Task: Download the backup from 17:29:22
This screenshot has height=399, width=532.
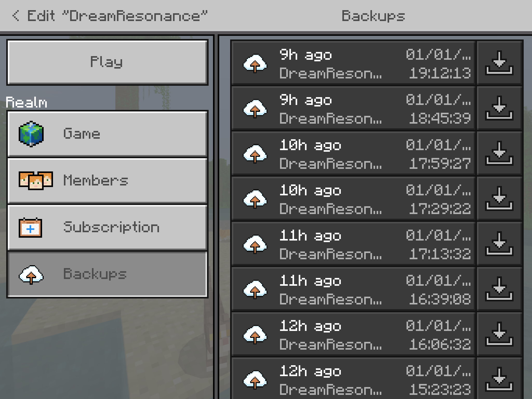Action: 499,198
